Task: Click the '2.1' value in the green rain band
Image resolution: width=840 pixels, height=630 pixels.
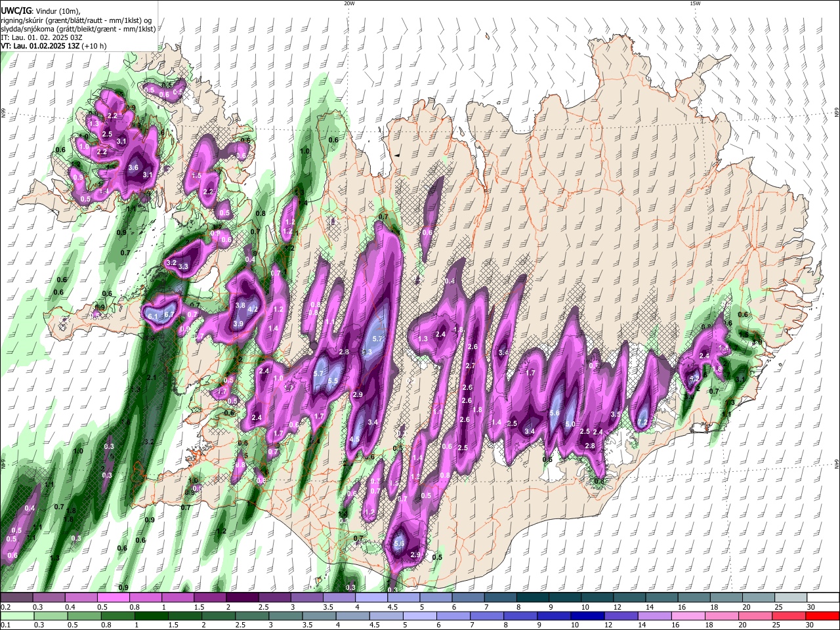Action: click(x=152, y=377)
